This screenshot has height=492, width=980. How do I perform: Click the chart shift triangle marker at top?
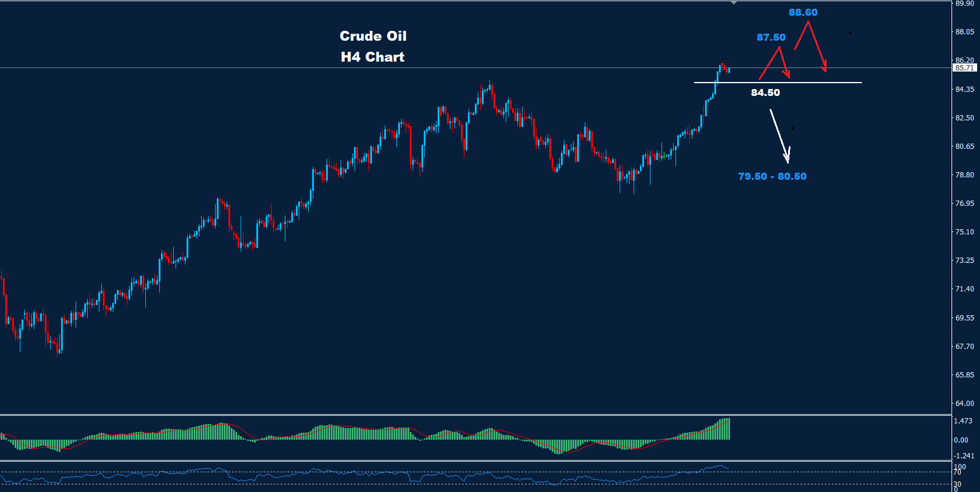coord(734,3)
